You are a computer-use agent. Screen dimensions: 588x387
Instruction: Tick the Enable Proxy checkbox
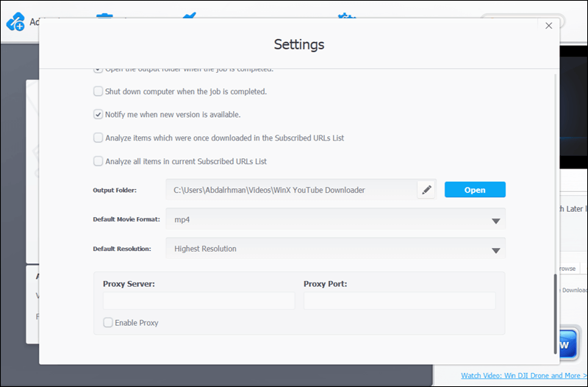[108, 322]
